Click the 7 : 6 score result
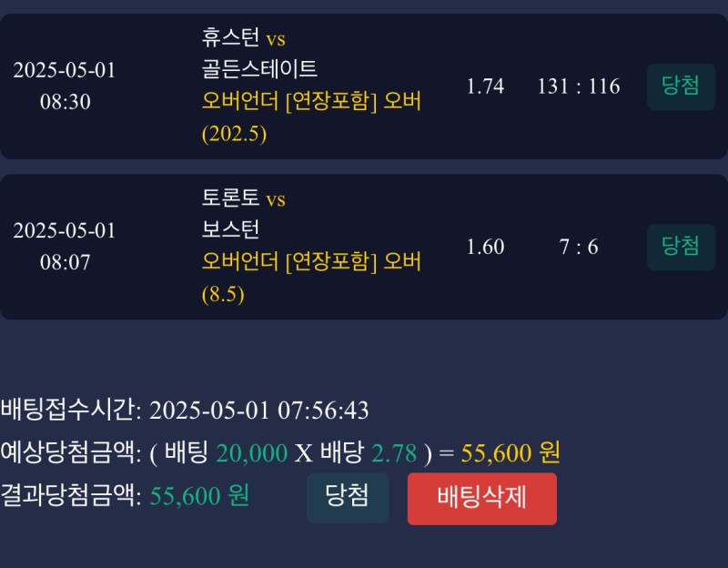The image size is (728, 568). [579, 247]
